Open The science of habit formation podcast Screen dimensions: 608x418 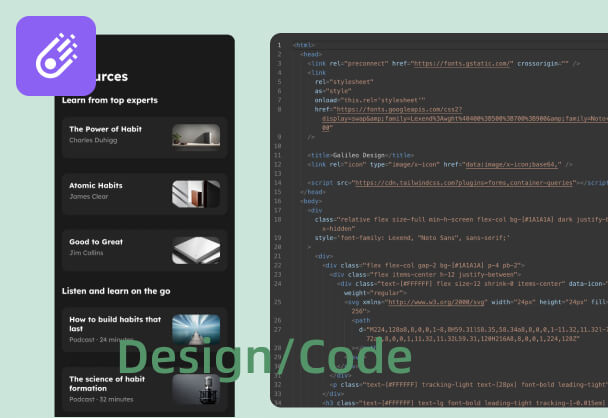[144, 389]
